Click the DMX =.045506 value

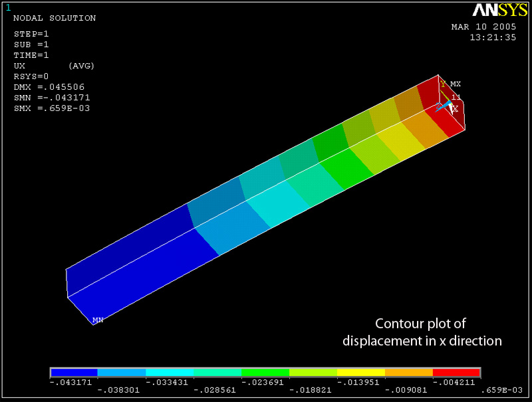click(x=49, y=87)
